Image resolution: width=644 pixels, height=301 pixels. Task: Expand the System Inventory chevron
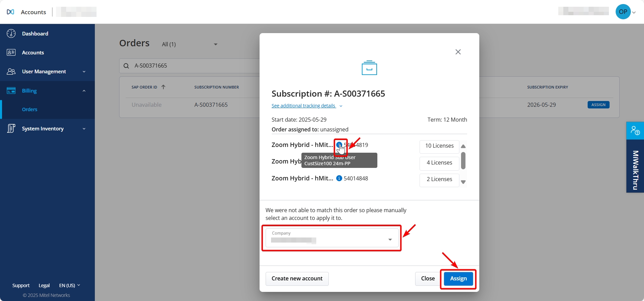(84, 129)
